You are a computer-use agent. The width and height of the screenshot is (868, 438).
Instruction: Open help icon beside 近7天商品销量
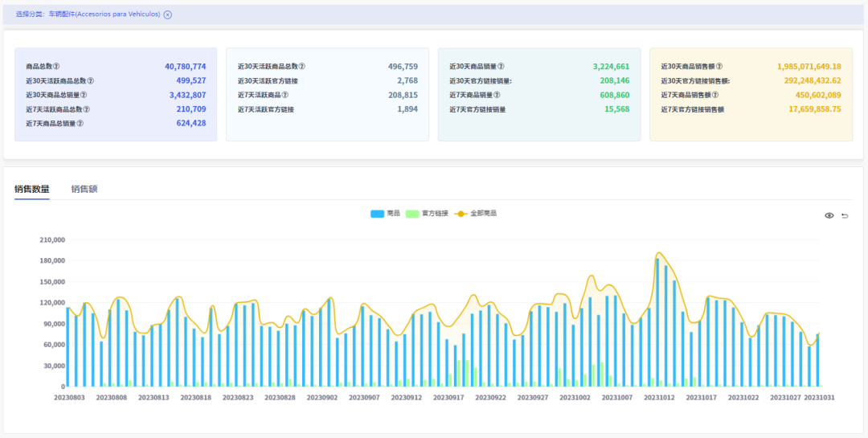tap(497, 96)
